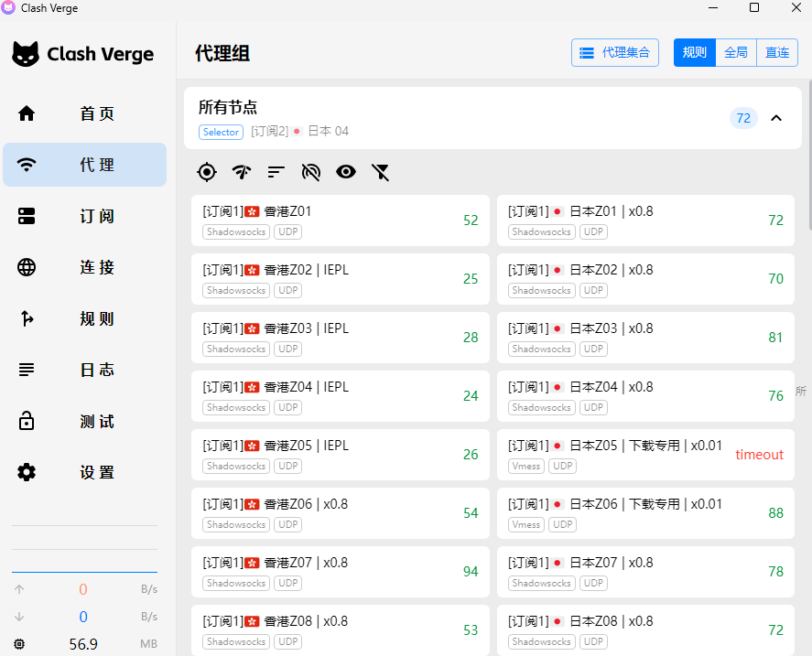
Task: Click the crossed-out delay check URL icon
Action: click(x=311, y=171)
